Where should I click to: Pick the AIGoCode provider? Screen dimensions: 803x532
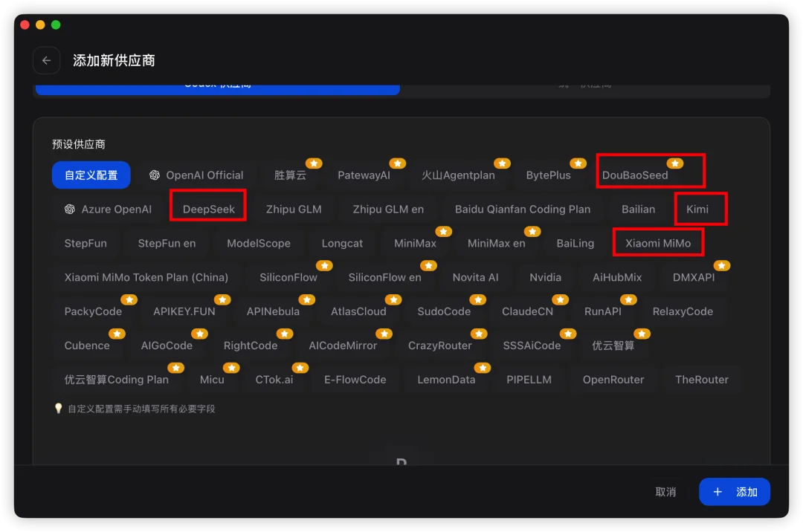[x=167, y=346]
